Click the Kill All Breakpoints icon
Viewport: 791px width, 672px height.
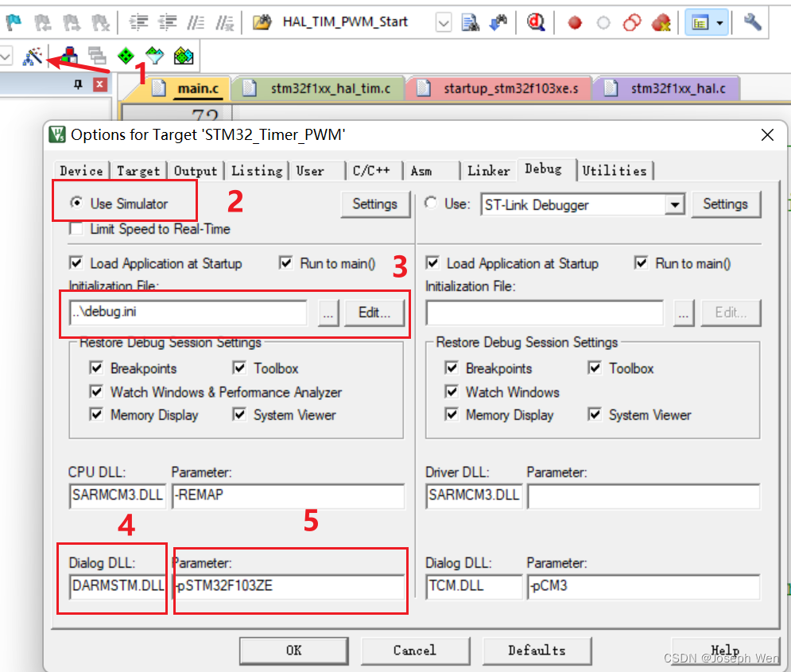pyautogui.click(x=661, y=22)
